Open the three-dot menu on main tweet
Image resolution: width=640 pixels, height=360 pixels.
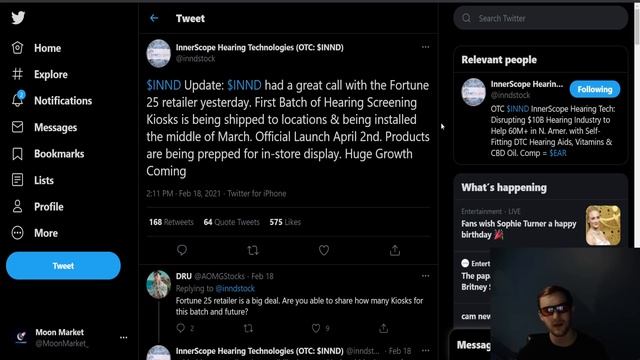pyautogui.click(x=425, y=47)
